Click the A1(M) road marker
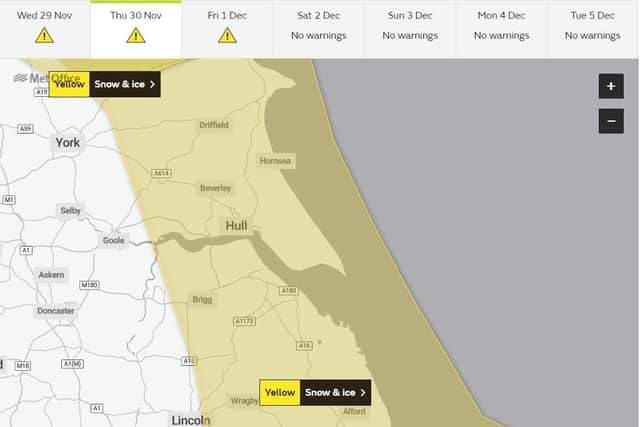The width and height of the screenshot is (640, 427). click(73, 364)
